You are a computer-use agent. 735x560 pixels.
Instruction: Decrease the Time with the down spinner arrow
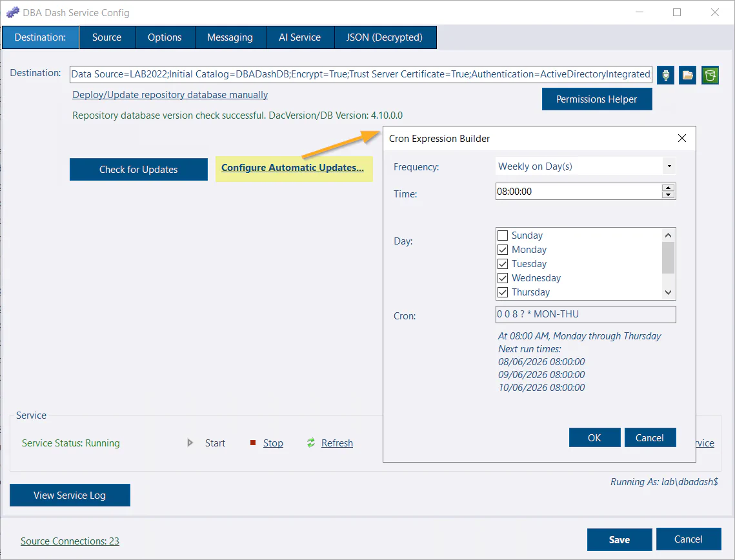668,194
